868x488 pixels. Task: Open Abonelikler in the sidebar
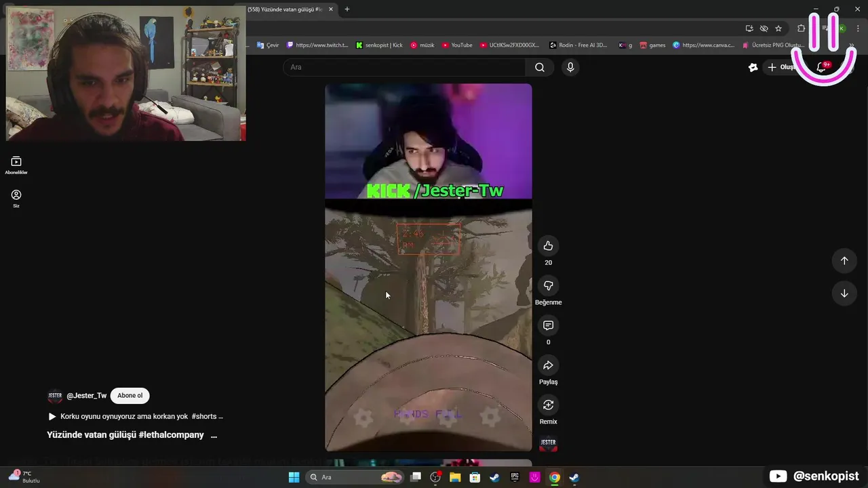coord(16,165)
